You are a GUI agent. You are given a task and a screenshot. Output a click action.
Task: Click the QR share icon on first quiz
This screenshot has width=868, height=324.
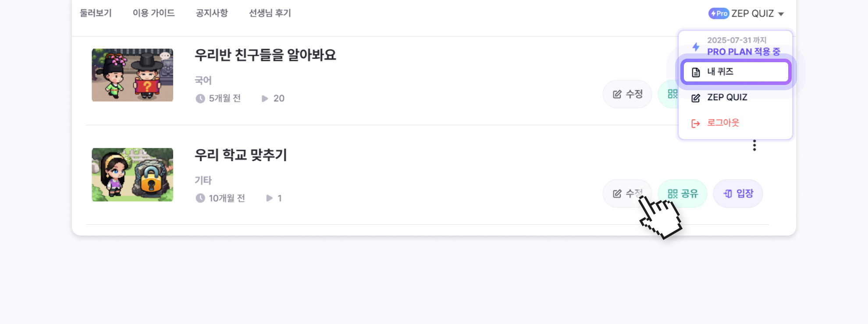click(671, 94)
